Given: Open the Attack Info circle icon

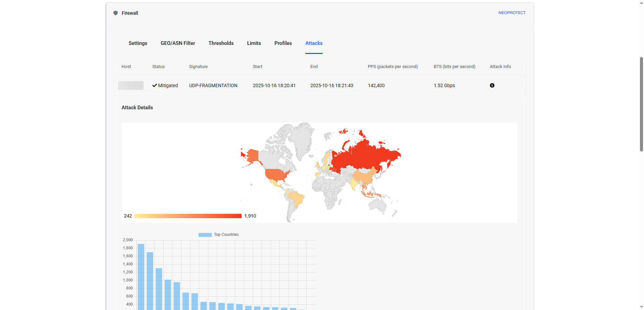Looking at the screenshot, I should click(492, 85).
